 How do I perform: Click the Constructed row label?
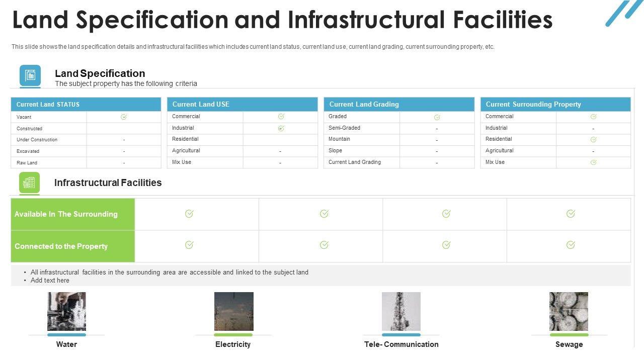click(29, 129)
